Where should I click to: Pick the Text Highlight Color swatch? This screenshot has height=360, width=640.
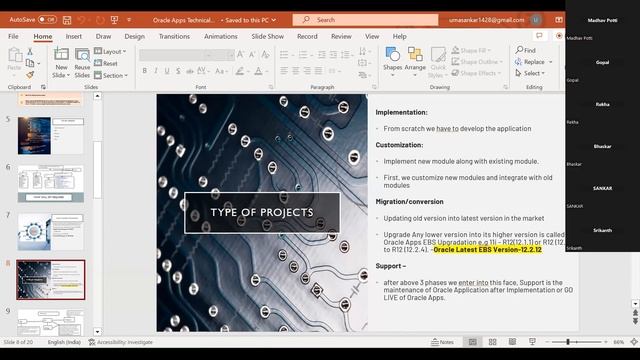point(240,71)
